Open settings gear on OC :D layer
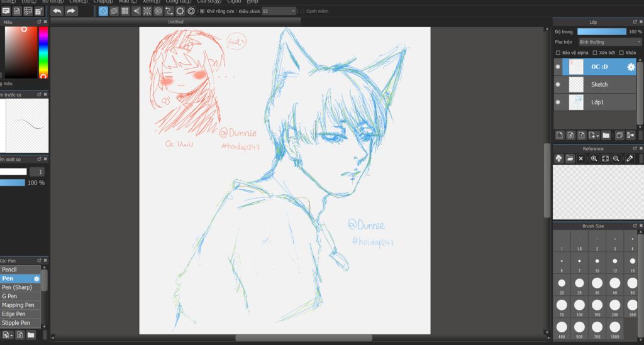The width and height of the screenshot is (644, 345). [631, 67]
